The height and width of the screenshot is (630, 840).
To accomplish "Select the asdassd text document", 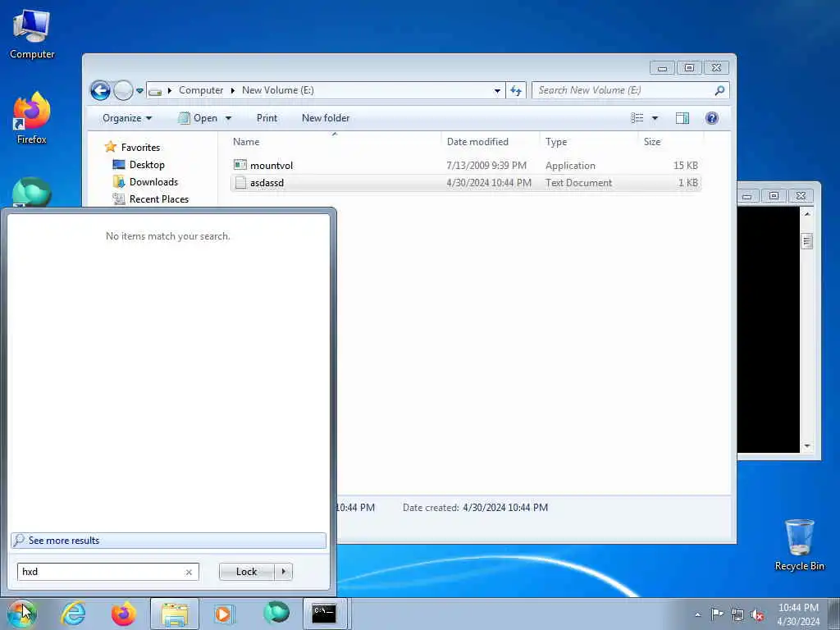I will point(466,183).
